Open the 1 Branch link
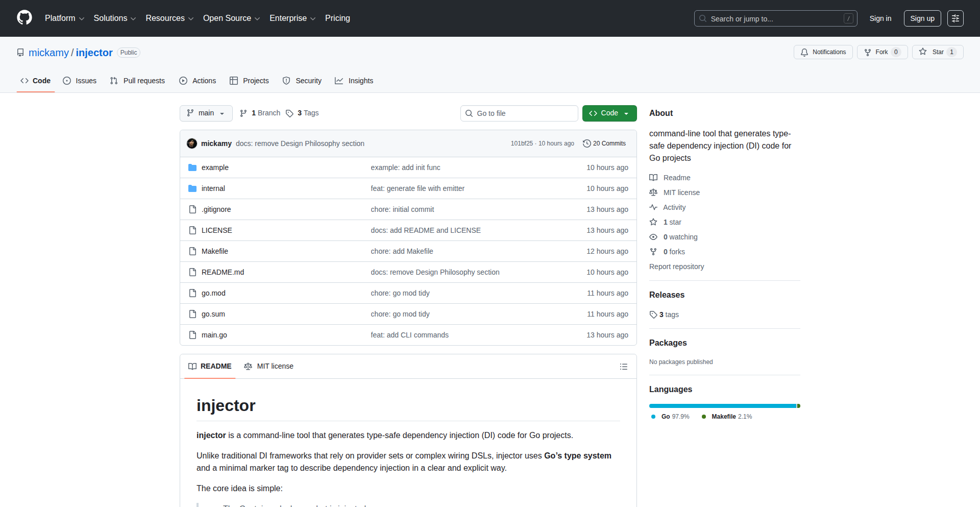The image size is (980, 507). [x=260, y=113]
